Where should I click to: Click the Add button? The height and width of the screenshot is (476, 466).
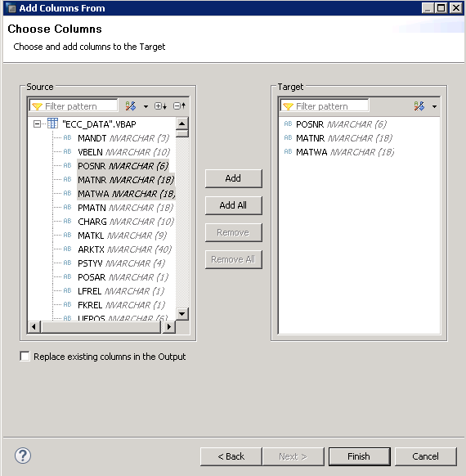click(233, 178)
